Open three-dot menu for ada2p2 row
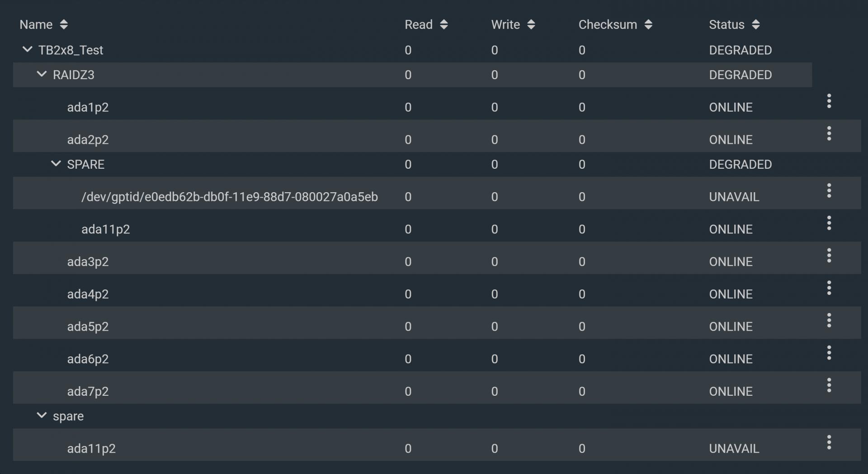868x474 pixels. pyautogui.click(x=829, y=134)
